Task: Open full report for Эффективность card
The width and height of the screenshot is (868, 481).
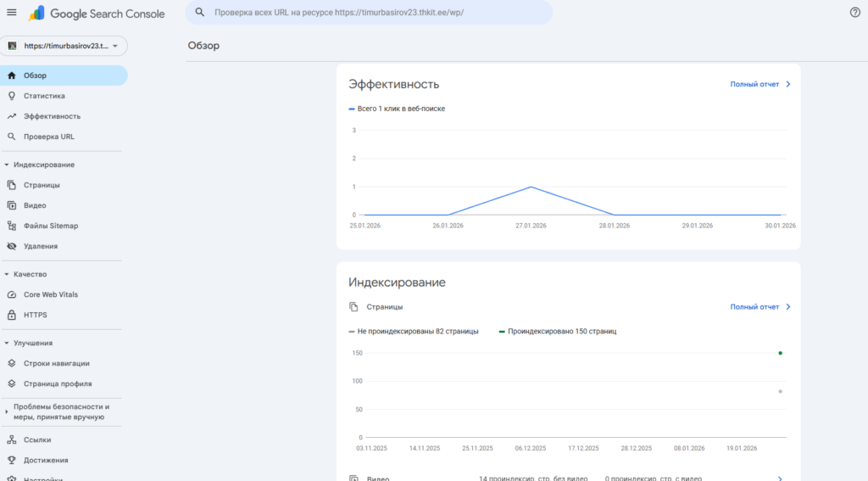Action: coord(759,85)
